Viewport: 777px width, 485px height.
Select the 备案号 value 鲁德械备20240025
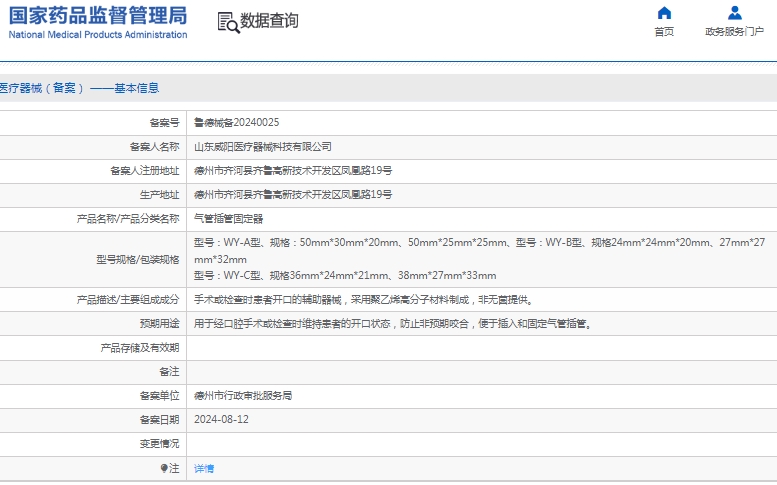pos(236,122)
